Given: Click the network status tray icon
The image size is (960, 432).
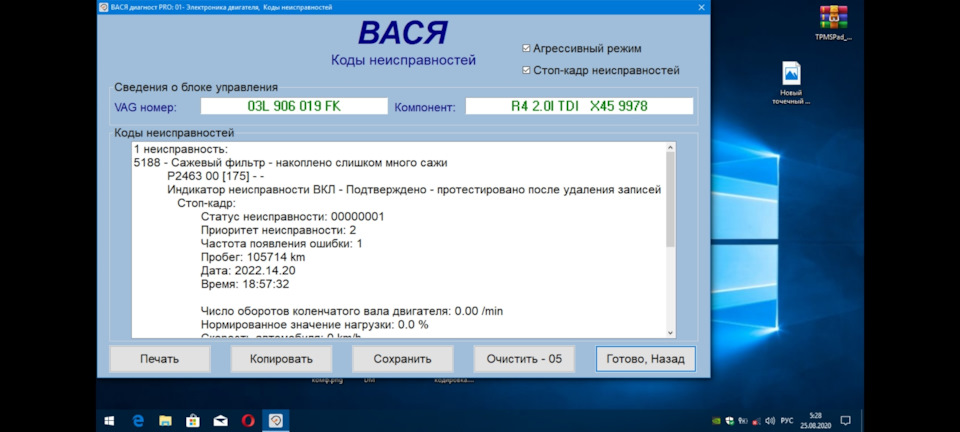Looking at the screenshot, I should [x=757, y=421].
